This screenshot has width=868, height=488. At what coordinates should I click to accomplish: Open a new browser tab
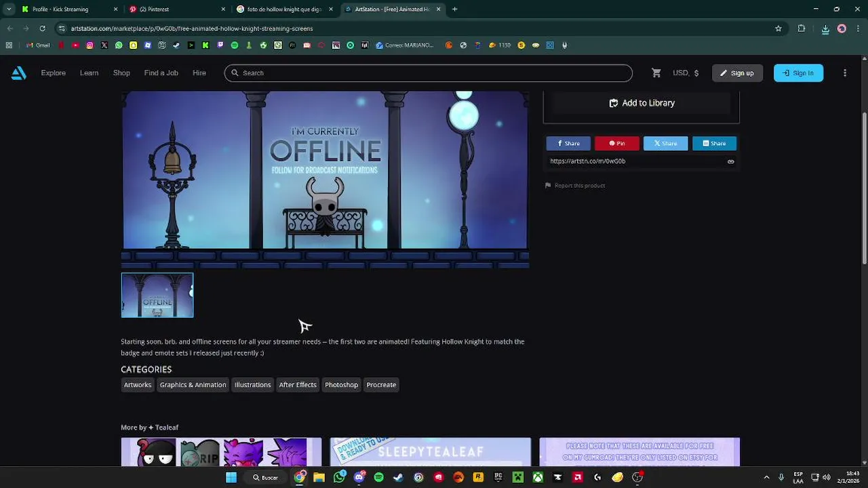454,9
